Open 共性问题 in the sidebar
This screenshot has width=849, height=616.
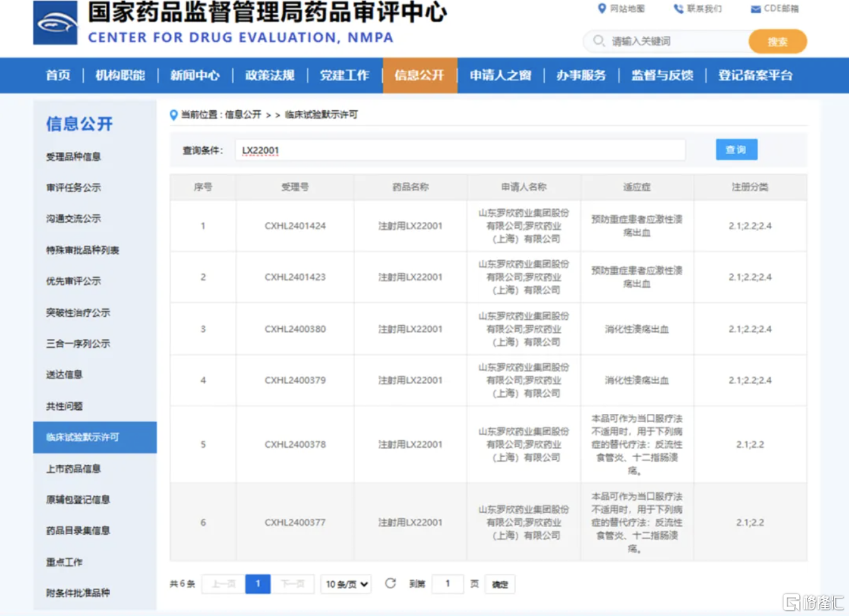point(64,406)
